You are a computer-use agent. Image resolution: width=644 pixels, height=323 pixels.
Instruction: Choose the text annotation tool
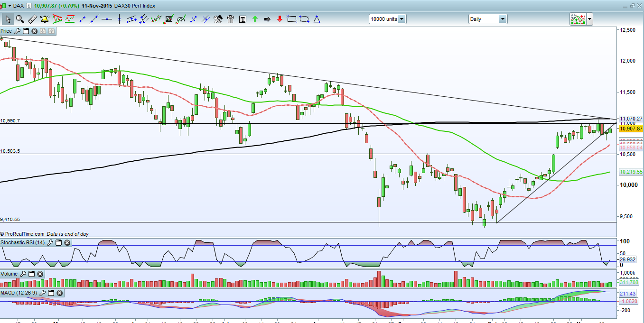click(x=243, y=19)
